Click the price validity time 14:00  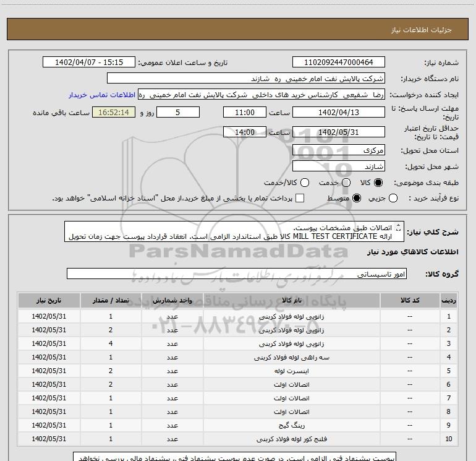coord(245,132)
